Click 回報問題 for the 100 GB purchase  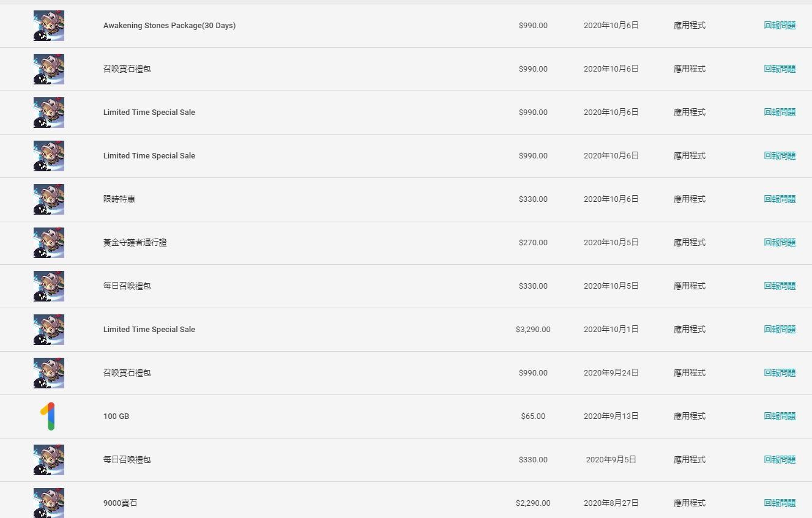[x=780, y=416]
